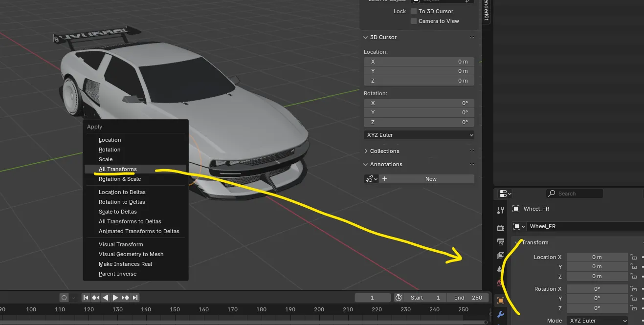Image resolution: width=644 pixels, height=325 pixels.
Task: Click 3D Cursor Location X field
Action: click(x=419, y=62)
